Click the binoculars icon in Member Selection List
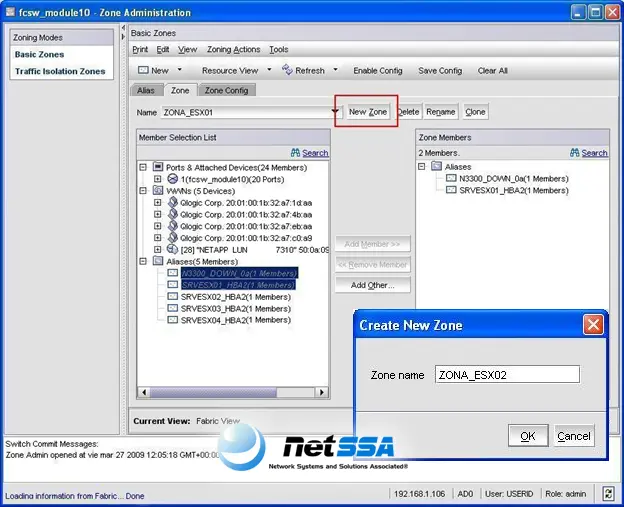Image resolution: width=624 pixels, height=507 pixels. [x=295, y=153]
